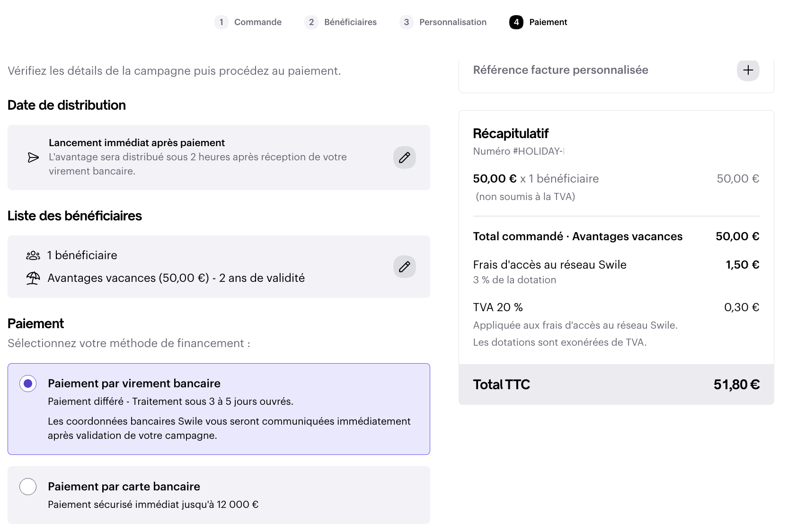This screenshot has width=788, height=532.
Task: Click the Total TTC amount 51,80 €
Action: (736, 384)
